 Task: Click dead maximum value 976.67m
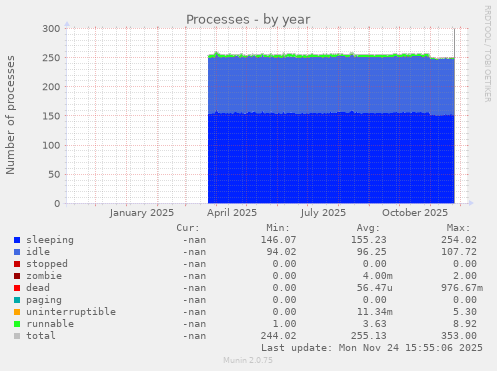click(462, 288)
